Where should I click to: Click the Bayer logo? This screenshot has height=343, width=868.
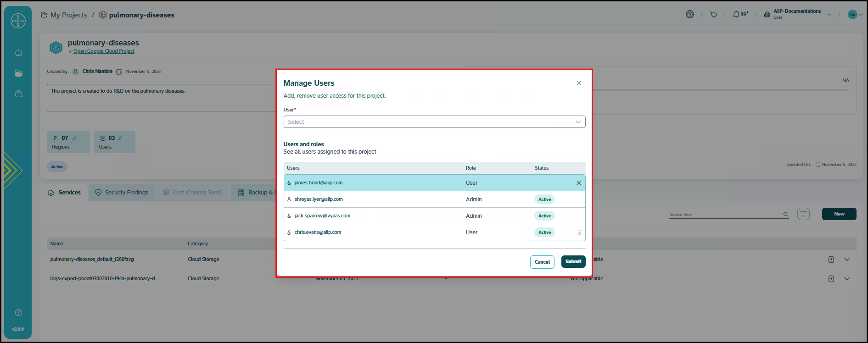tap(18, 21)
